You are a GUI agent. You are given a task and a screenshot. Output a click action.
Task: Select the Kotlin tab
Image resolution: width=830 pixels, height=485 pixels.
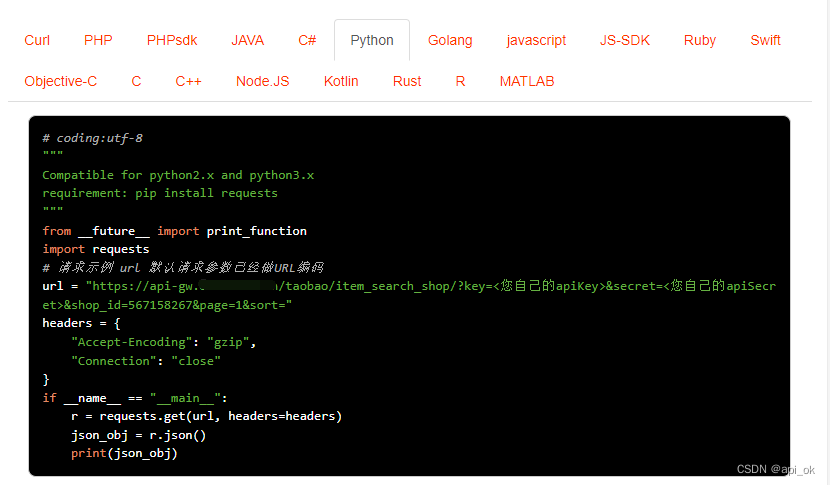[x=341, y=81]
